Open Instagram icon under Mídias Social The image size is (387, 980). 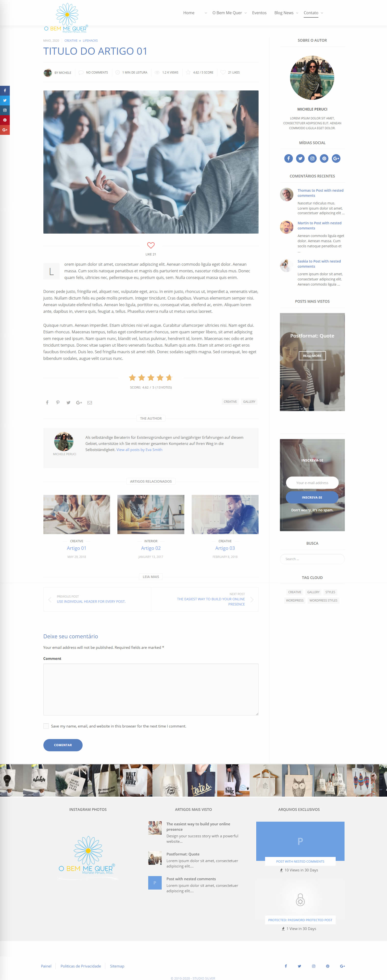312,159
